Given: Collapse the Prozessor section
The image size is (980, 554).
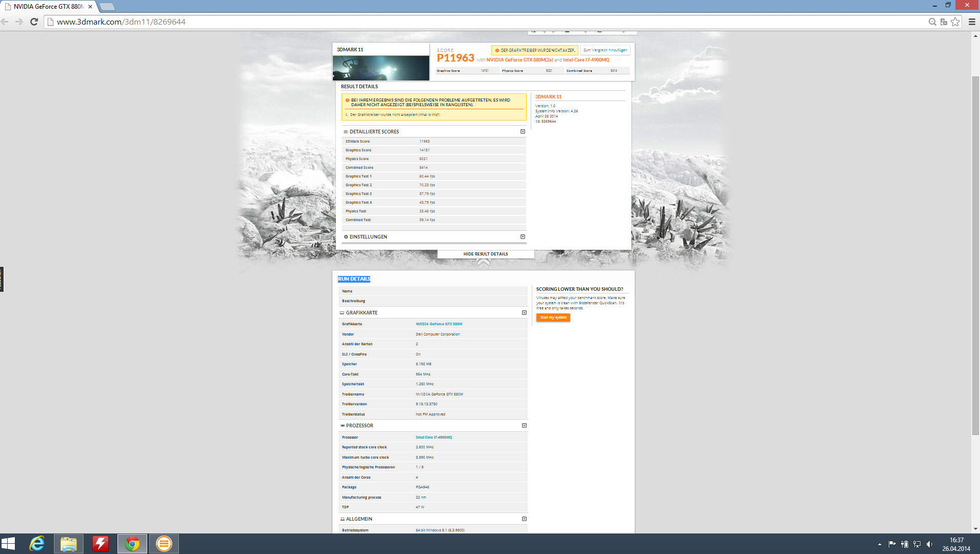Looking at the screenshot, I should click(x=524, y=426).
